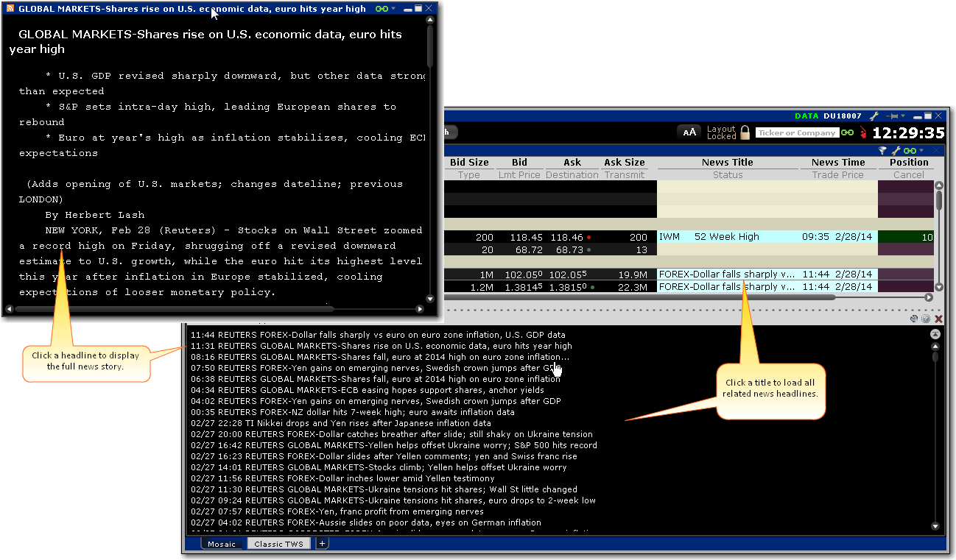Open 00:35 FOREX-NZ dollar headline
956x560 pixels.
352,412
